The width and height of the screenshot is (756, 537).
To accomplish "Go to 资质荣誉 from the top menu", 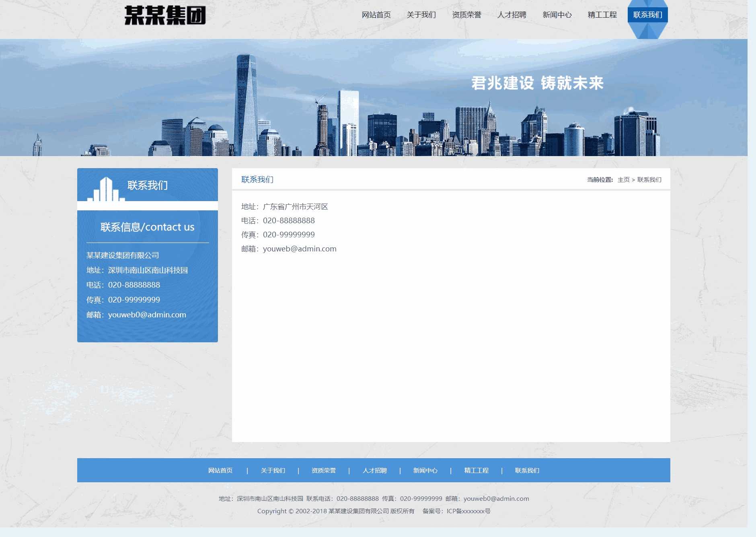I will coord(466,15).
